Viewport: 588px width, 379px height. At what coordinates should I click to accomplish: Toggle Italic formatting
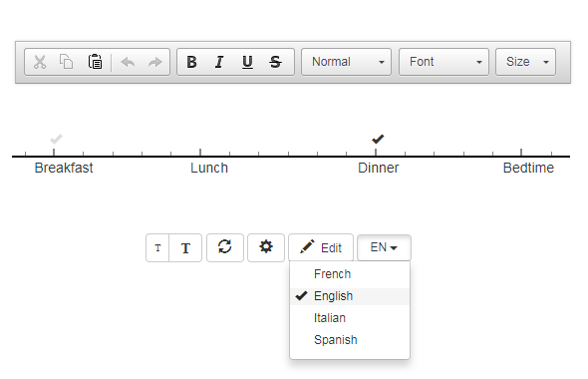[x=219, y=62]
